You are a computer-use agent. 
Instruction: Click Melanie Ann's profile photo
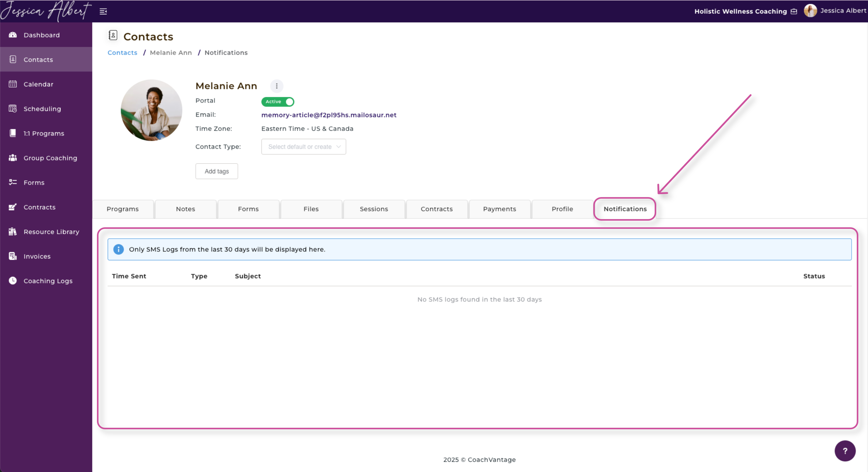[151, 110]
